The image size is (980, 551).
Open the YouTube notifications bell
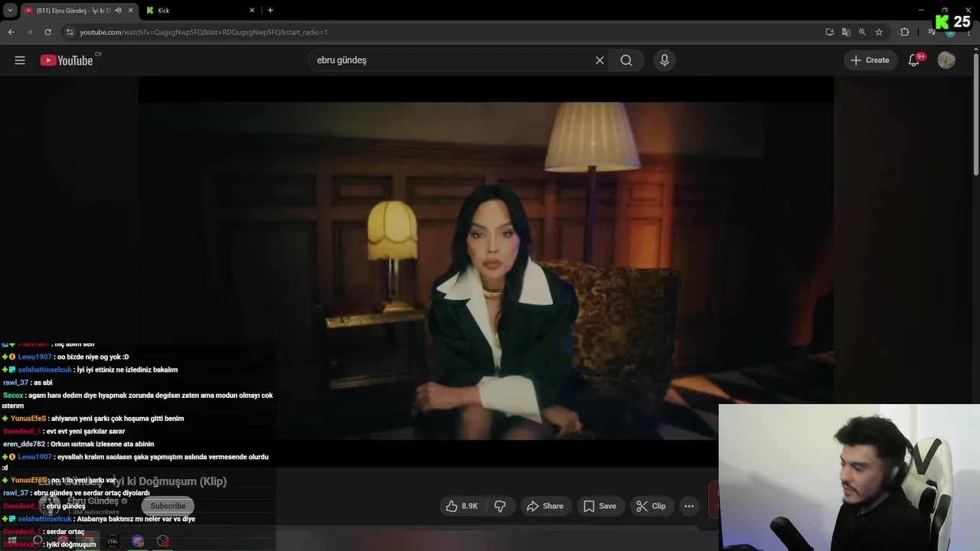pyautogui.click(x=913, y=60)
